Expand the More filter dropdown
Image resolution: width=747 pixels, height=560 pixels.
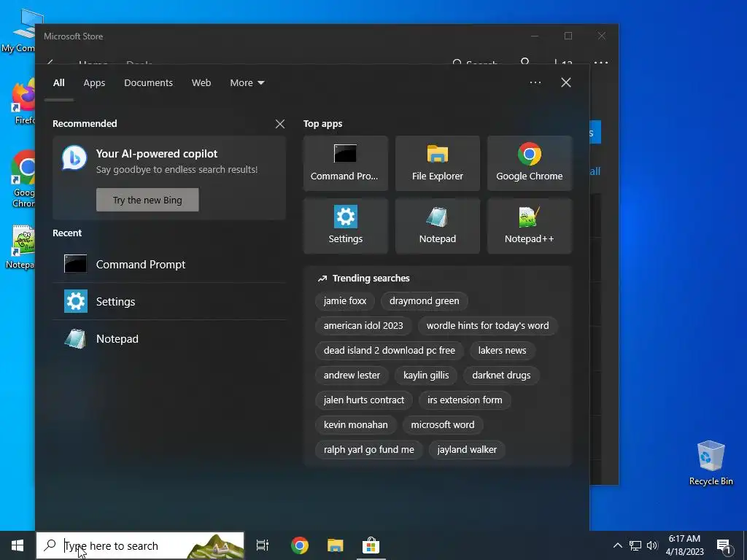pos(247,83)
